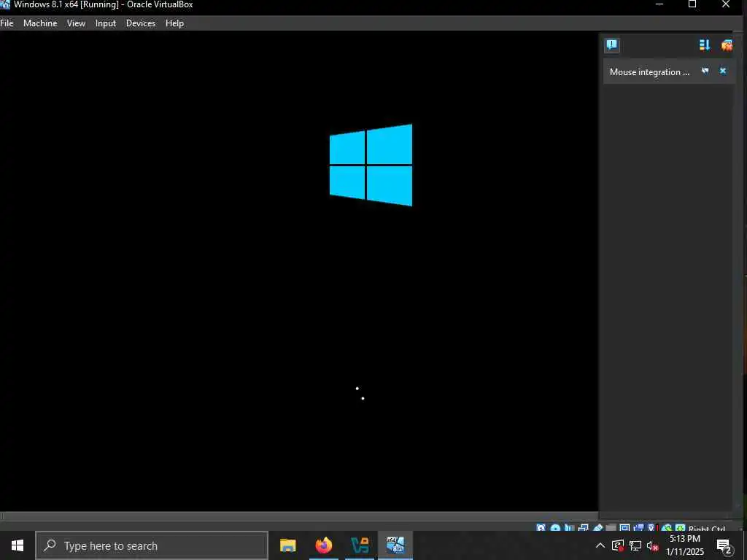Viewport: 747px width, 560px height.
Task: Click the optical disk status icon
Action: (555, 528)
